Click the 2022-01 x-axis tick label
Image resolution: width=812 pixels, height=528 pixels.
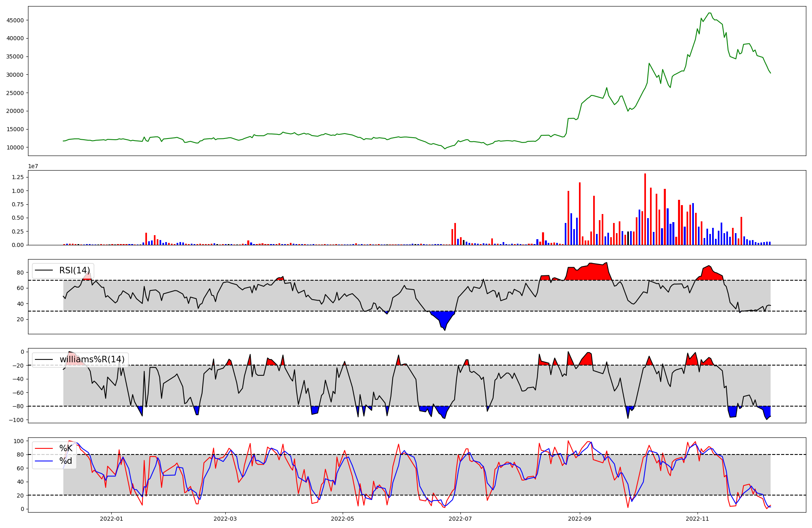click(111, 519)
